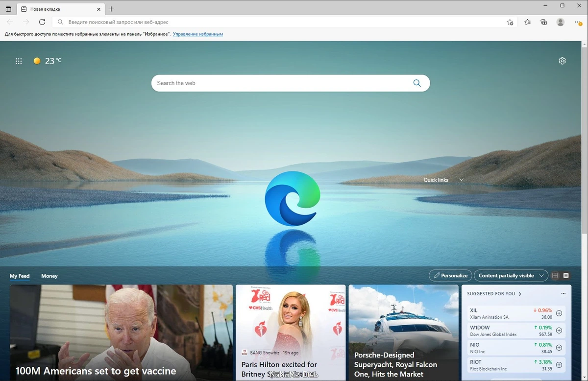This screenshot has width=588, height=381.
Task: Open the RIOT Riot Blockchain Inc row
Action: [x=516, y=365]
